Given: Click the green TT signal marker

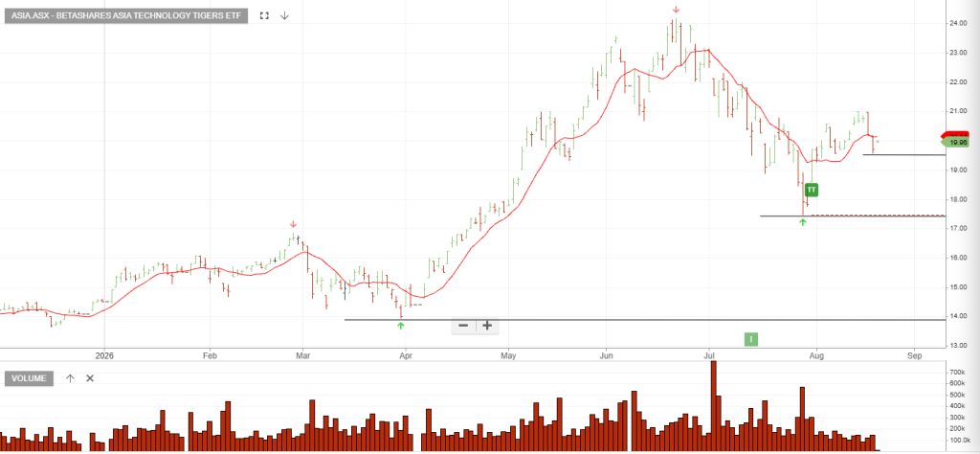Looking at the screenshot, I should point(812,189).
